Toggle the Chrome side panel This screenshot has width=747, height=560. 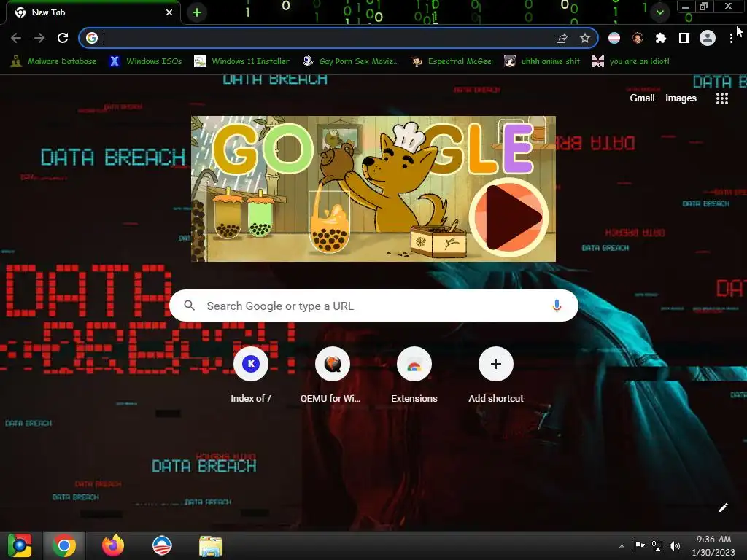pos(684,38)
